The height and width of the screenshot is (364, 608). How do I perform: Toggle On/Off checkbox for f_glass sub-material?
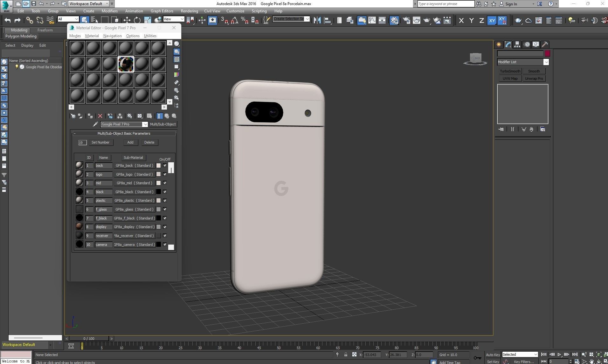(165, 209)
